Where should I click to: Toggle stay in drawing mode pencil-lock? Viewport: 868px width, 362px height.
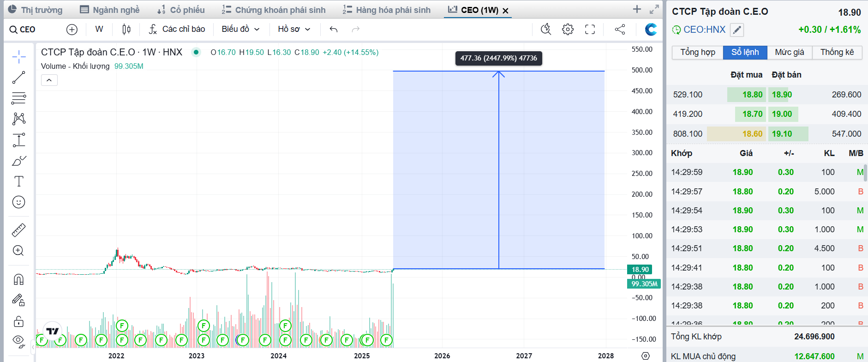click(x=19, y=300)
